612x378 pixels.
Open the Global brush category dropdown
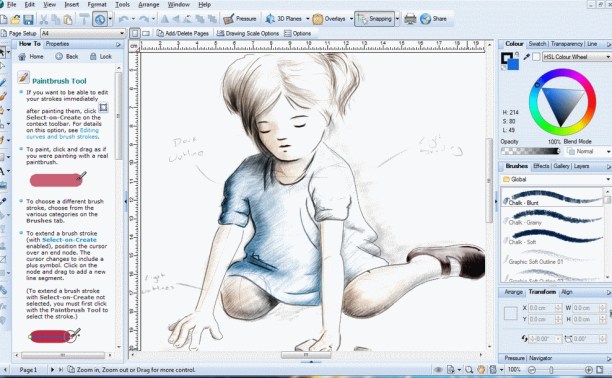[556, 179]
